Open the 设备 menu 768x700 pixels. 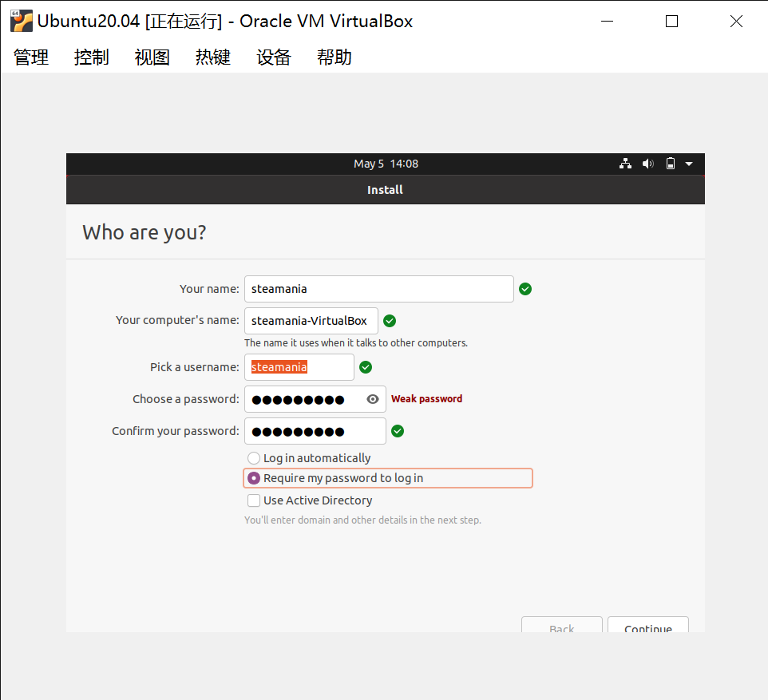point(274,57)
